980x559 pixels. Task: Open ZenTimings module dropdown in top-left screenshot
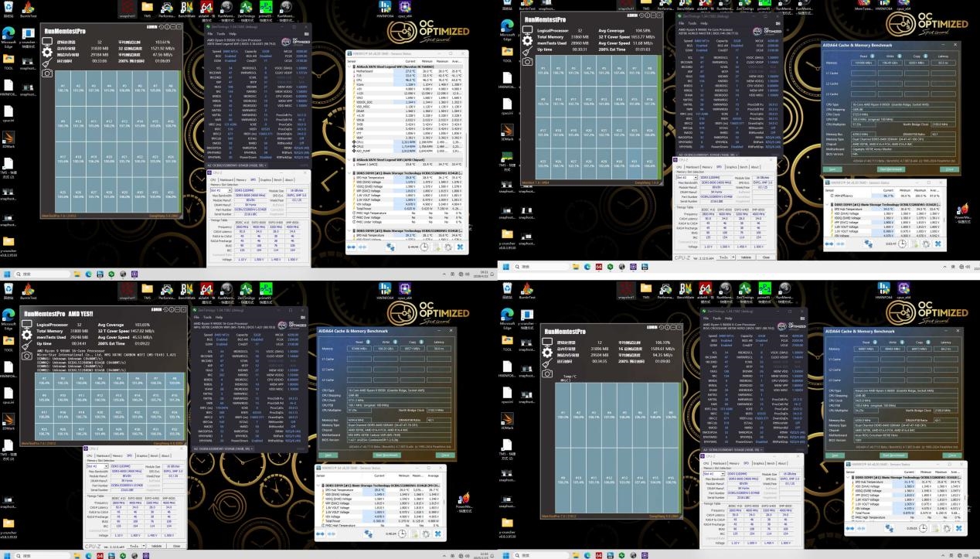(x=236, y=165)
